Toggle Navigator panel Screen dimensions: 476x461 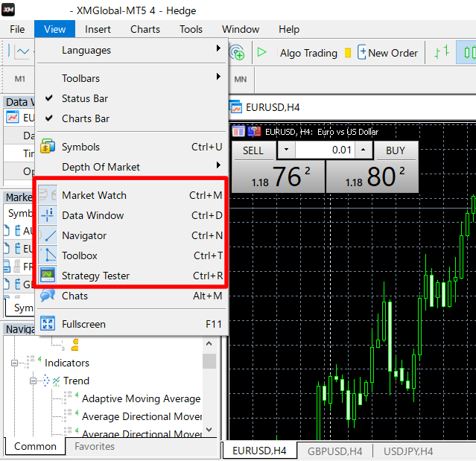coord(132,235)
